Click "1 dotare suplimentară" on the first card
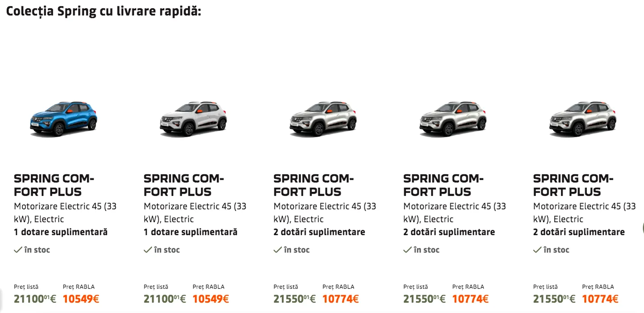Screen dimensions: 644x313 pos(61,232)
